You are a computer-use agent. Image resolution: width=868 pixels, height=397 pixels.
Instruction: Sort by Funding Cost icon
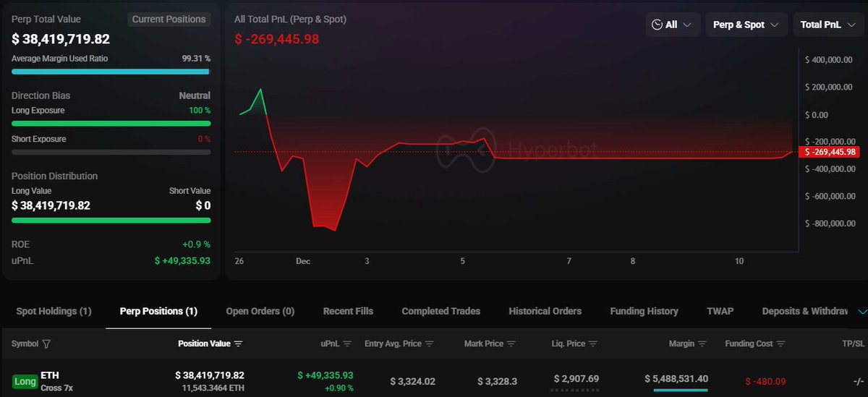tap(780, 344)
